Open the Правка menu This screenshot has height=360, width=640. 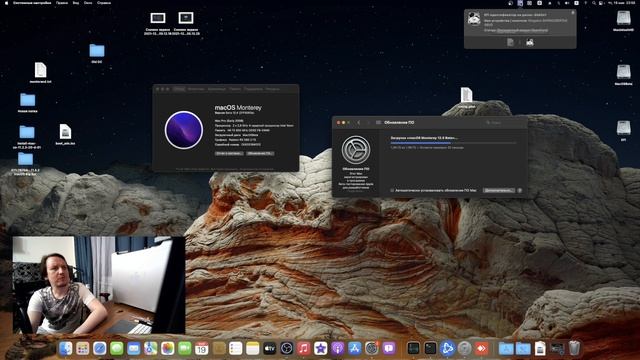(62, 3)
